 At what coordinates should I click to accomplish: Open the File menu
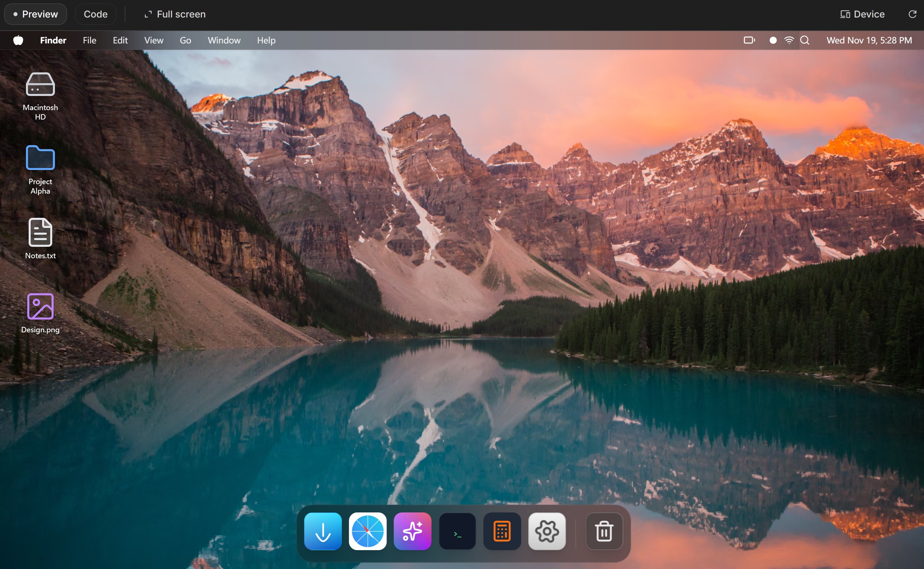(89, 40)
